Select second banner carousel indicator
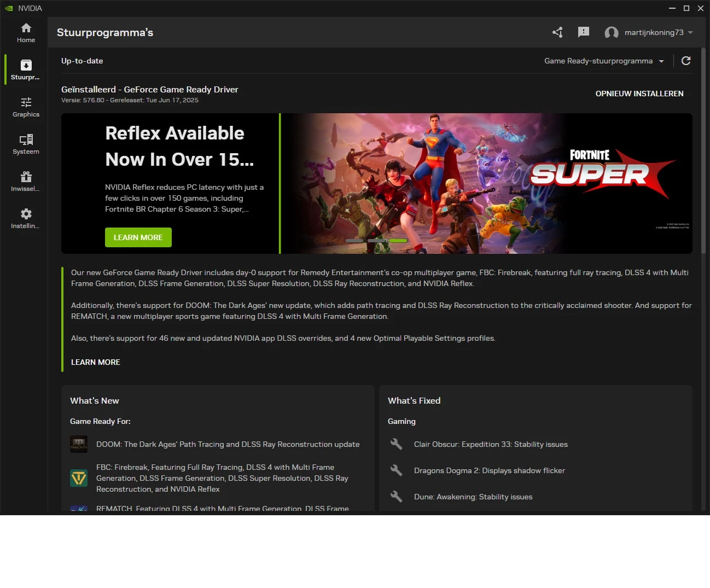Image resolution: width=710 pixels, height=588 pixels. coord(376,241)
